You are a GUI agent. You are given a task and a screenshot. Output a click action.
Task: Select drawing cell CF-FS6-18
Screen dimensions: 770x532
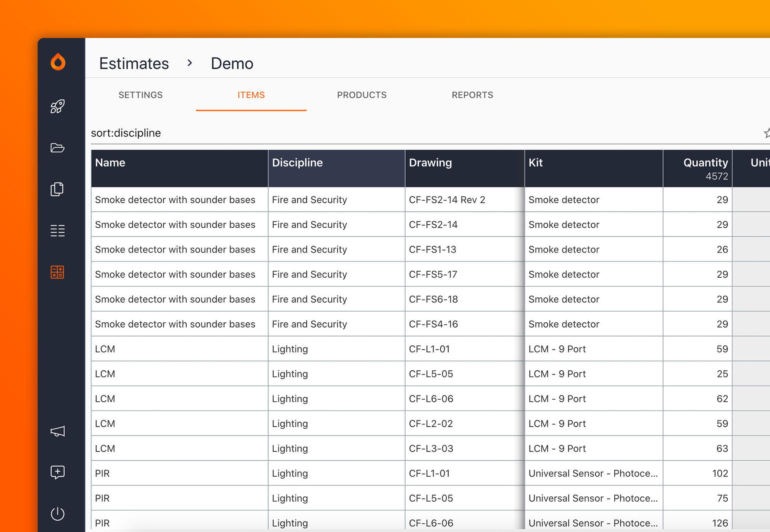pyautogui.click(x=465, y=299)
